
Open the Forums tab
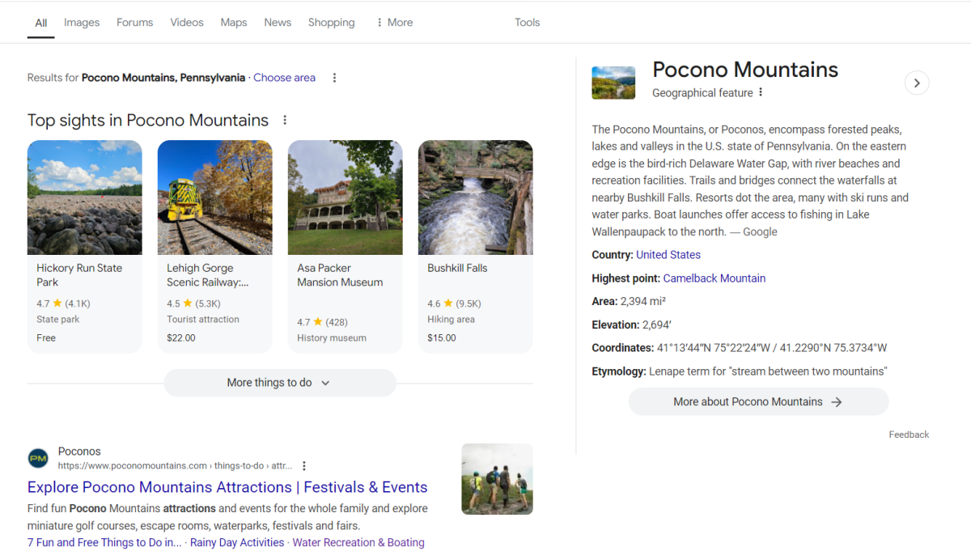134,23
